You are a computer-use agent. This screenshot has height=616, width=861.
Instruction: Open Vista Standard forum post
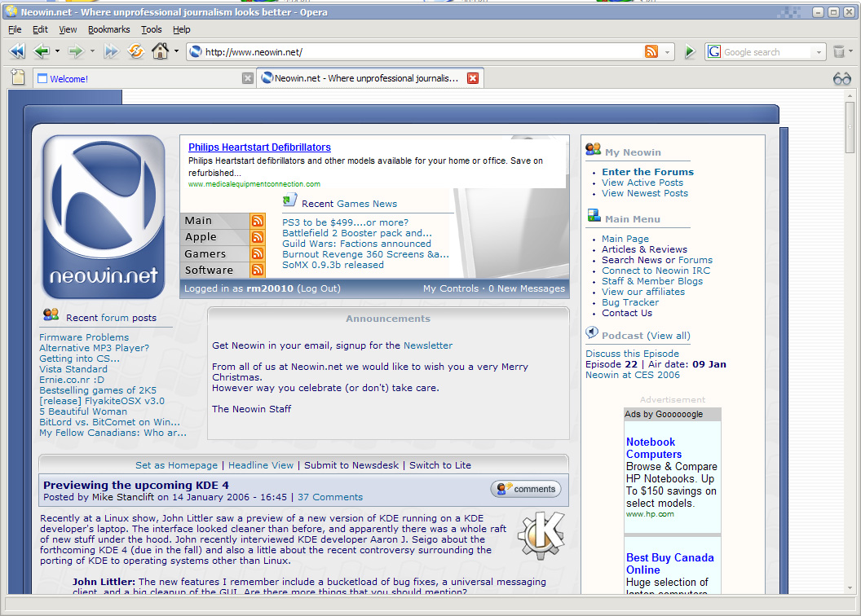(73, 369)
